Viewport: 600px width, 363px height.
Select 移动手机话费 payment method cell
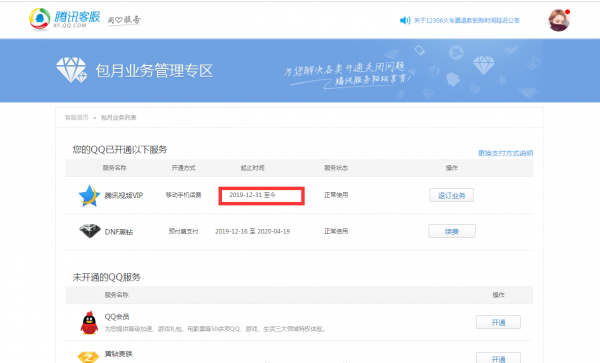[x=183, y=195]
